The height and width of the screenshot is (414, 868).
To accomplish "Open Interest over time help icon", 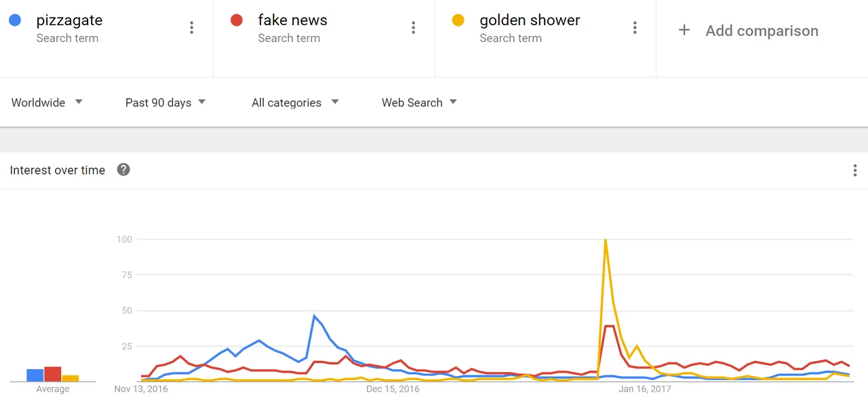I will 123,170.
